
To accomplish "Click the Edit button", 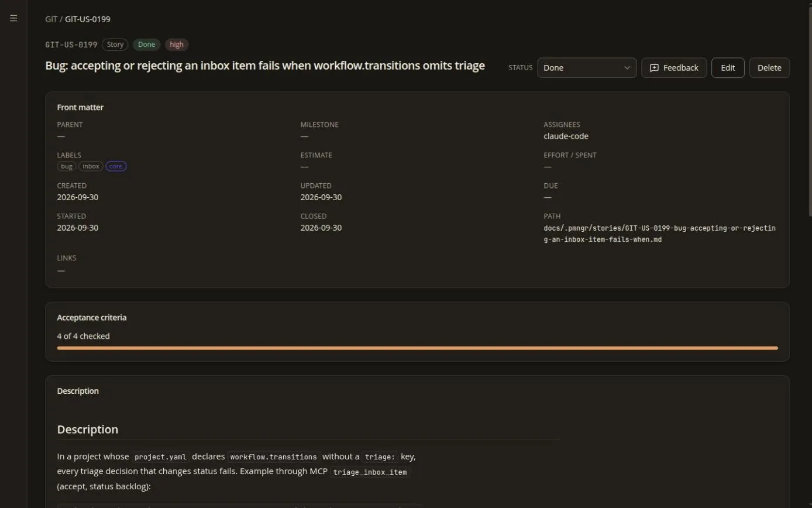I will pyautogui.click(x=728, y=67).
